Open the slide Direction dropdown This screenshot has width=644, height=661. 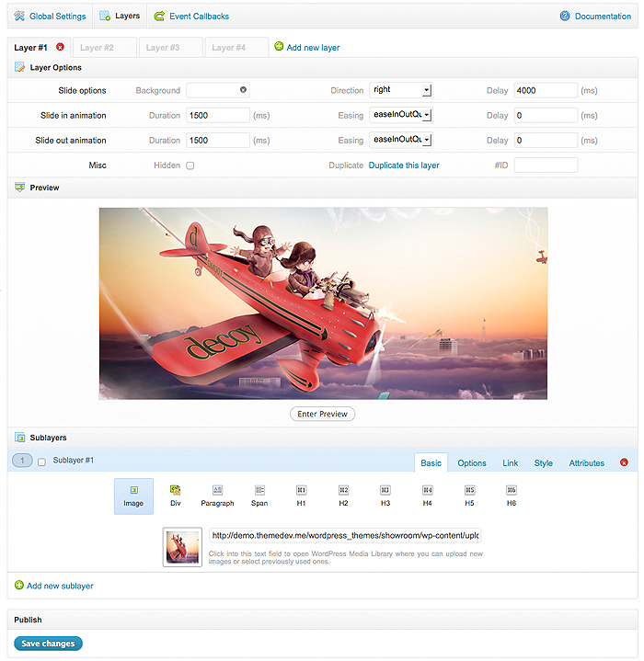pyautogui.click(x=400, y=90)
